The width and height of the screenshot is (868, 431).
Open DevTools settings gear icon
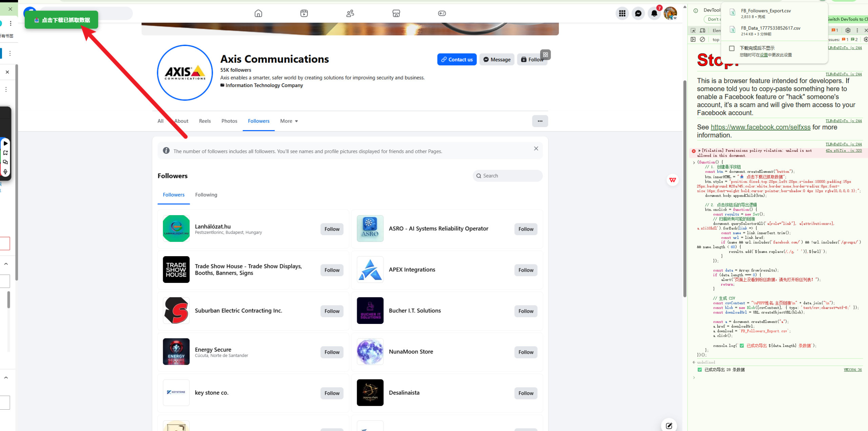coord(848,30)
